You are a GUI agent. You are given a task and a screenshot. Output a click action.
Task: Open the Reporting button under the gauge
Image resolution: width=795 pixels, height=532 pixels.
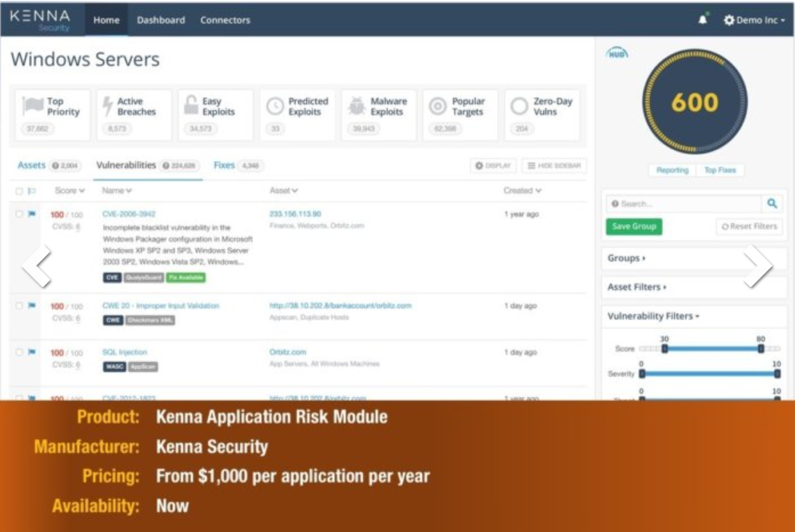coord(672,170)
